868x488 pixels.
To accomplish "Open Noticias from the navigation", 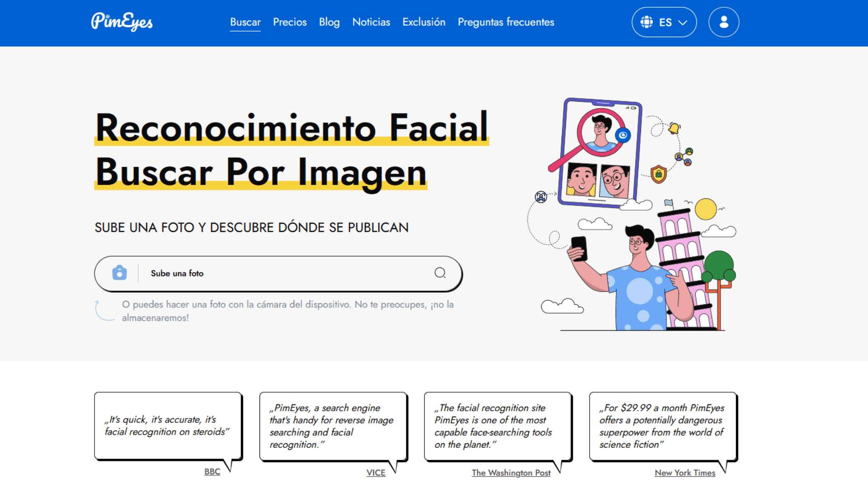I will (371, 22).
